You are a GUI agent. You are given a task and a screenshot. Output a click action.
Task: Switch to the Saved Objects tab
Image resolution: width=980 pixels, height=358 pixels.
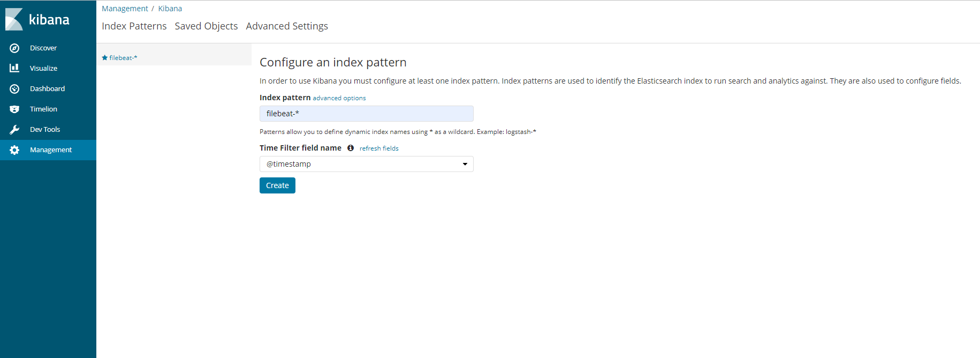coord(206,26)
